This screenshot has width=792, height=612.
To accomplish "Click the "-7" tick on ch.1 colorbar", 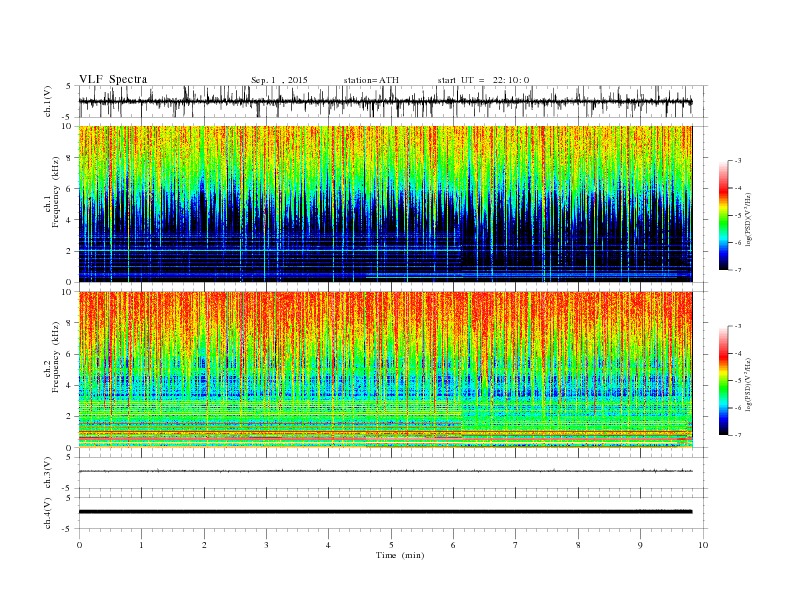I will click(x=738, y=270).
